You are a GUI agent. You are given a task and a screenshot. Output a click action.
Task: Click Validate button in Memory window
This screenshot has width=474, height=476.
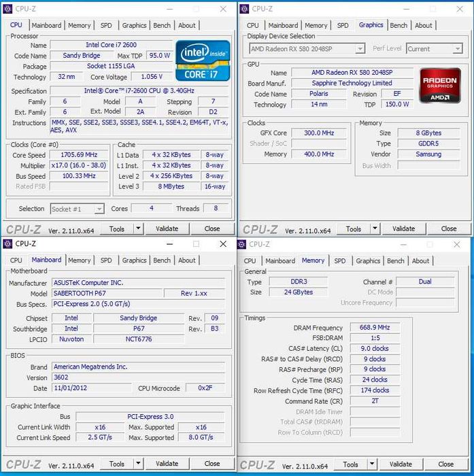(x=401, y=464)
